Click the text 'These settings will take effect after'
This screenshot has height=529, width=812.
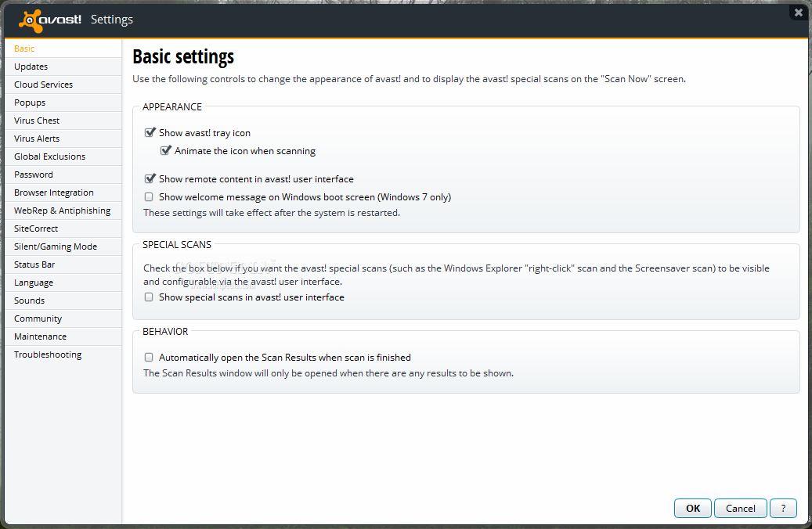272,213
